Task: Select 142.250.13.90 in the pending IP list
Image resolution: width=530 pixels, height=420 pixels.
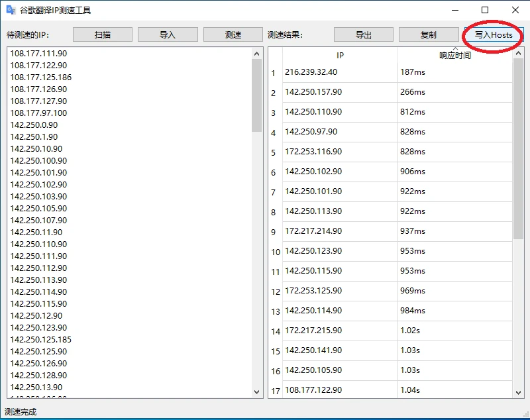Action: coord(36,388)
